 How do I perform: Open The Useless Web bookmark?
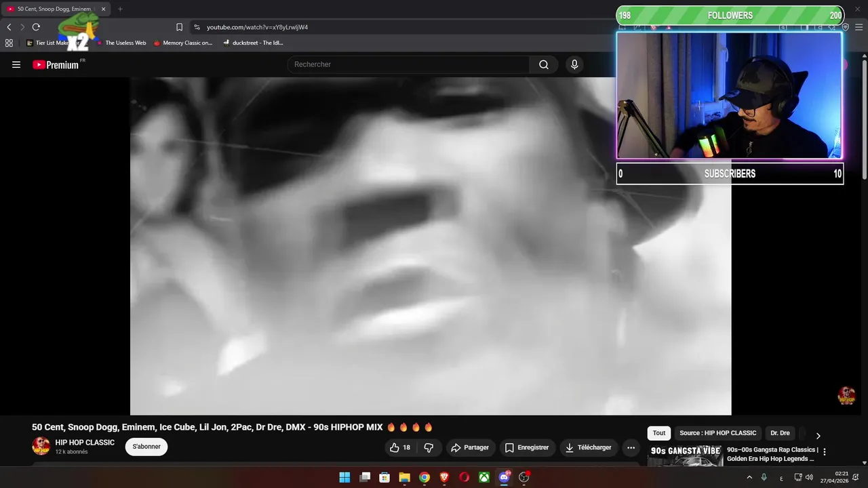121,43
